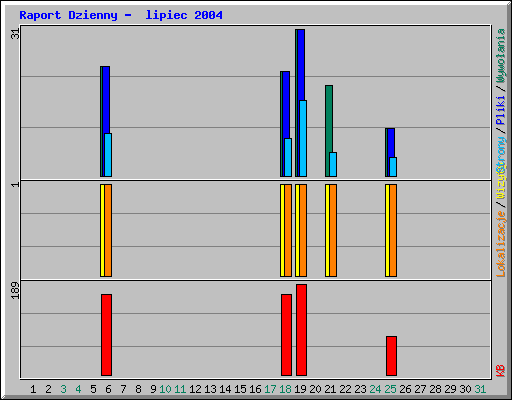Click the orange Lokalizacje bar for day 18

[288, 230]
